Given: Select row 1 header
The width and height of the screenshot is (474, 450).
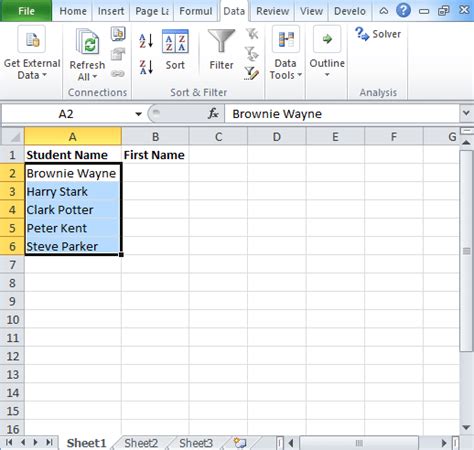Looking at the screenshot, I should pos(12,155).
